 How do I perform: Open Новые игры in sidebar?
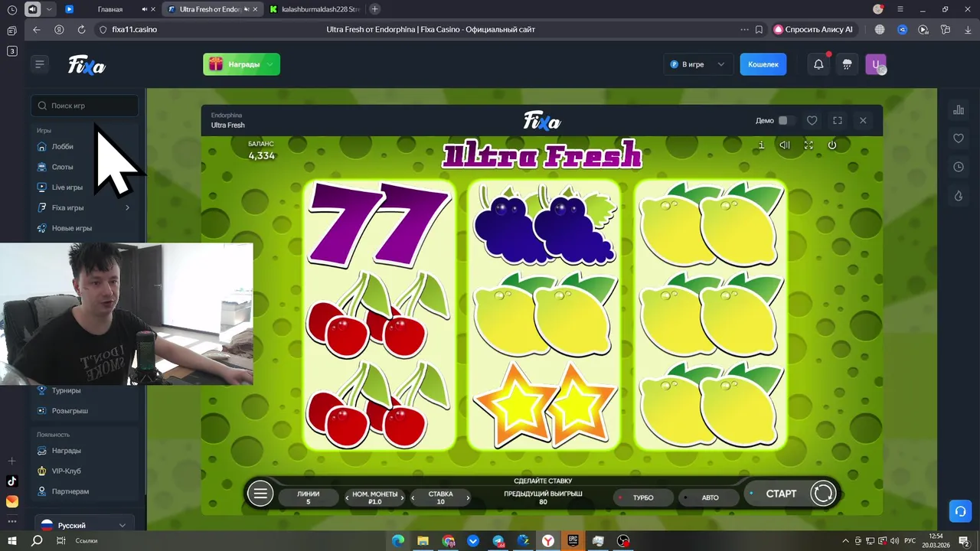(72, 228)
